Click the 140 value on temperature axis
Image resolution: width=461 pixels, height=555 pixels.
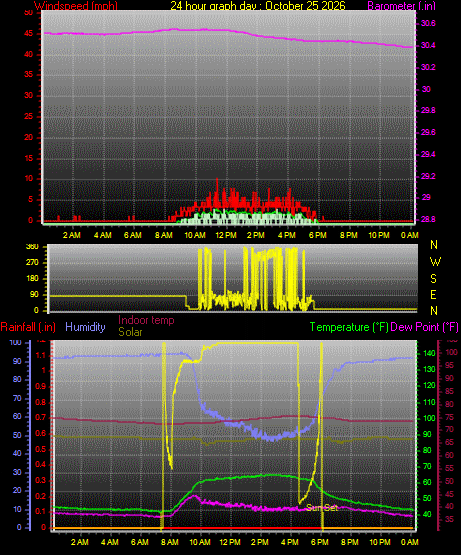pos(429,353)
